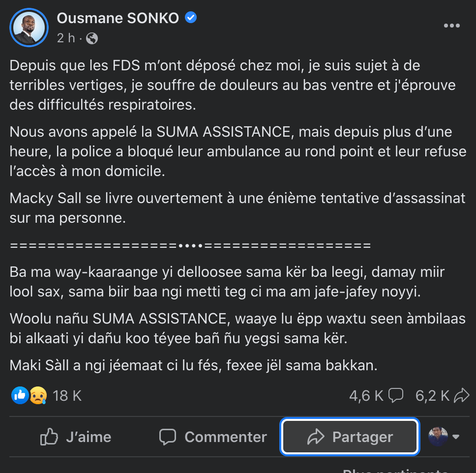Click the blue thumbs-up reaction icon
Viewport: 476px width, 473px height.
point(20,395)
